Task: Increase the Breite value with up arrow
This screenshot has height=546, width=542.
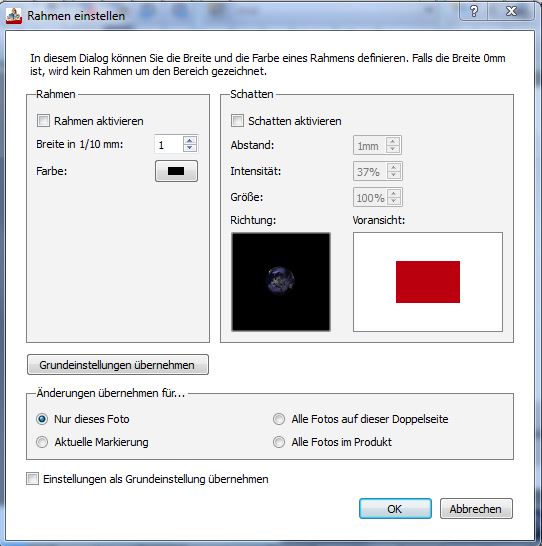Action: (x=190, y=140)
